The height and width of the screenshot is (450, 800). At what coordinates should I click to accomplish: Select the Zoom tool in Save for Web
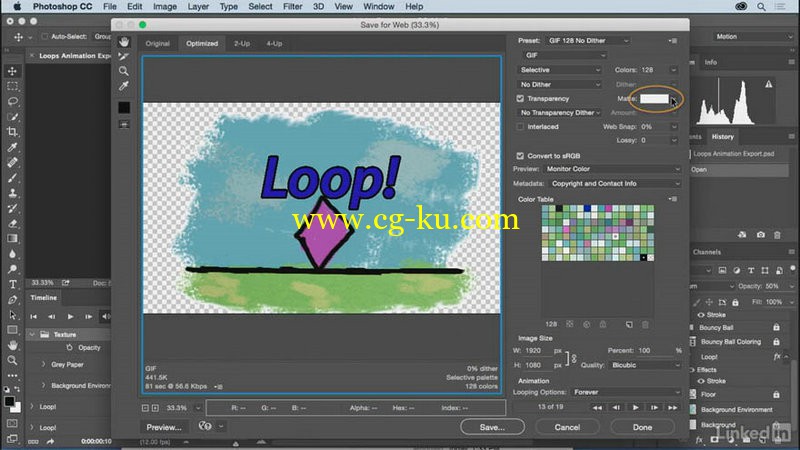tap(123, 71)
